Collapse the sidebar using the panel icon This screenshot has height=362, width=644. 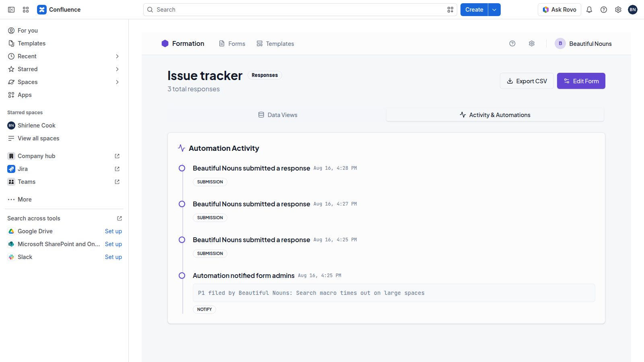pos(11,10)
